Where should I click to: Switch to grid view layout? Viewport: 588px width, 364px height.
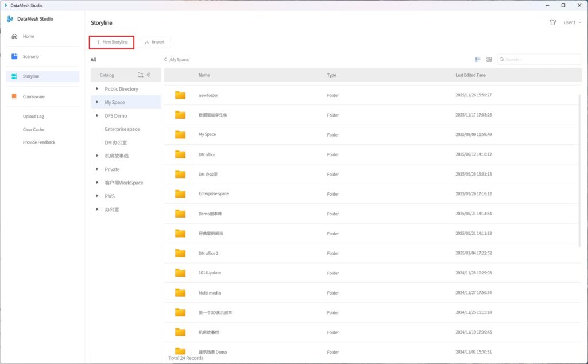pyautogui.click(x=489, y=60)
